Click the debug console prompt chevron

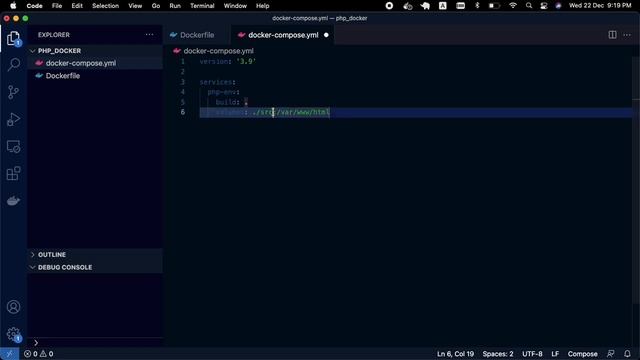click(x=36, y=343)
